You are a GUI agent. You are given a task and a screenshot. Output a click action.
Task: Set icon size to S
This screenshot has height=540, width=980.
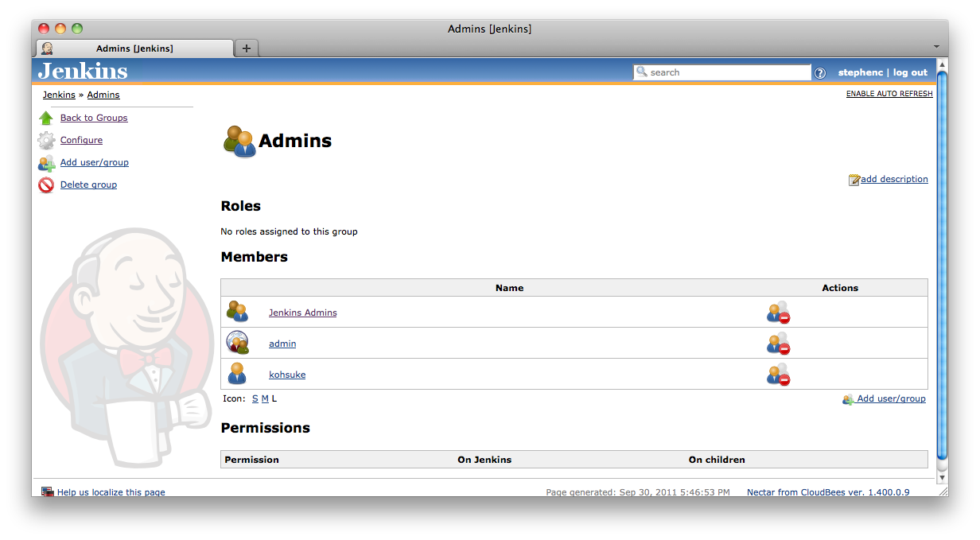pos(255,398)
